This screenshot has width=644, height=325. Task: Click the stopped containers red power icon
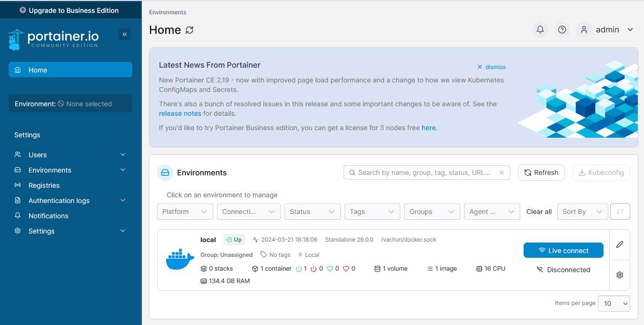(314, 269)
